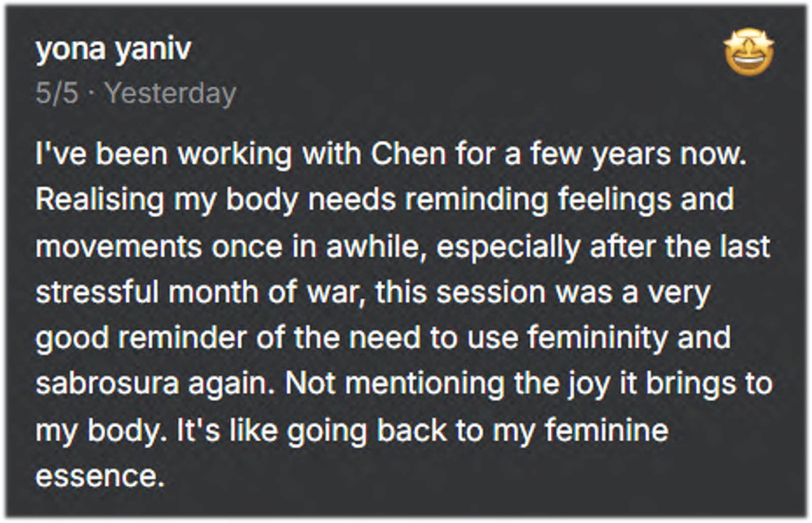
Task: Click the Yesterday timestamp
Action: [171, 93]
